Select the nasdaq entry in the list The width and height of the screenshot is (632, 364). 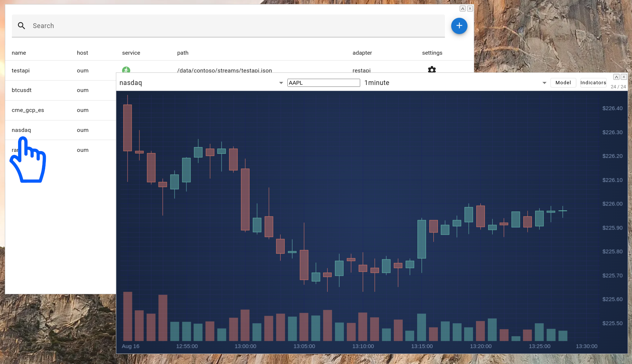(21, 130)
